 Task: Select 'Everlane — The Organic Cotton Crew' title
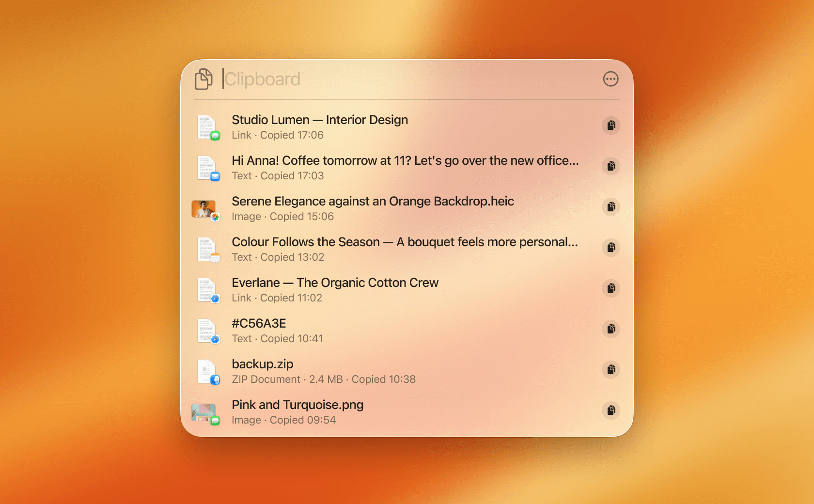[x=335, y=283]
